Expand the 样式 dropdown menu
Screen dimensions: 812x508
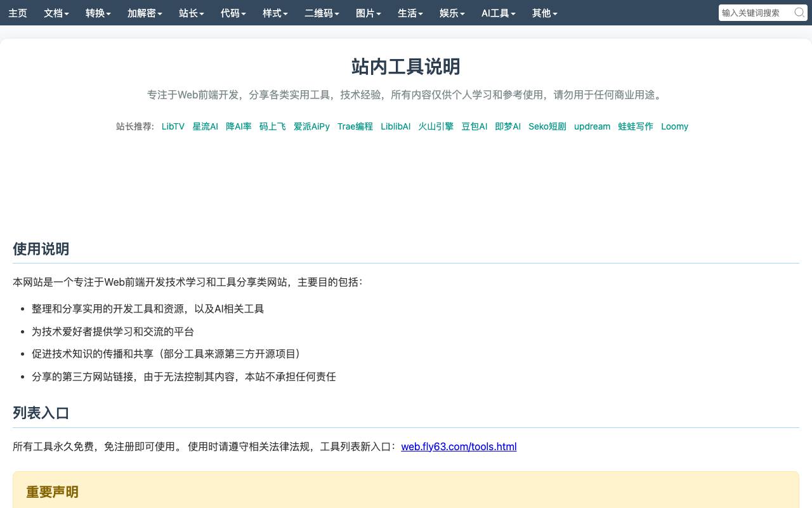tap(275, 13)
